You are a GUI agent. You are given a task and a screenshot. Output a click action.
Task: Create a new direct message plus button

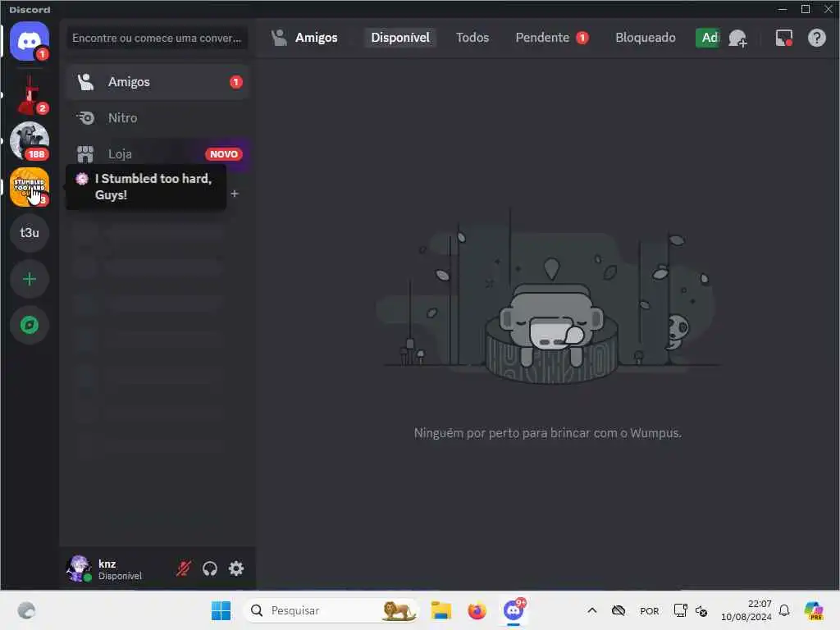pyautogui.click(x=235, y=194)
